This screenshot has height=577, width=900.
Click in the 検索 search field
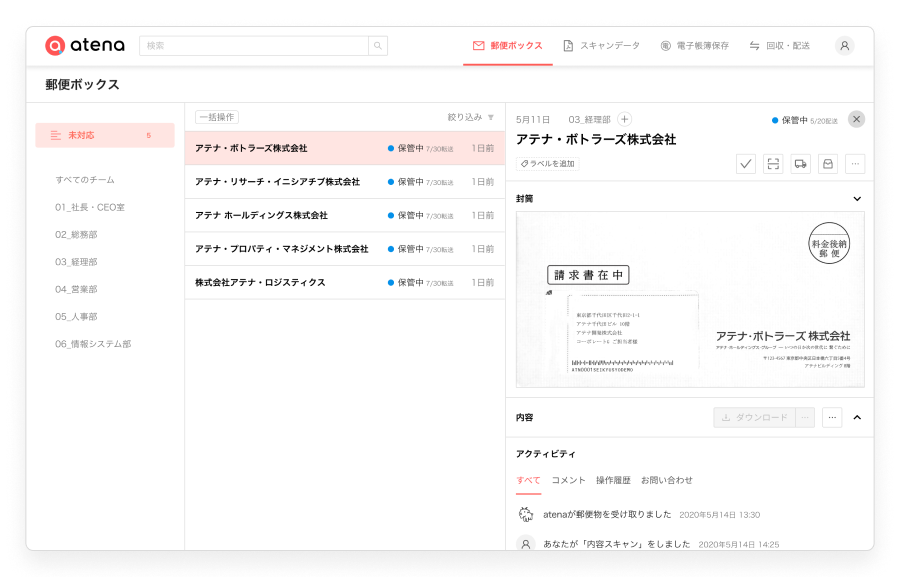point(254,46)
